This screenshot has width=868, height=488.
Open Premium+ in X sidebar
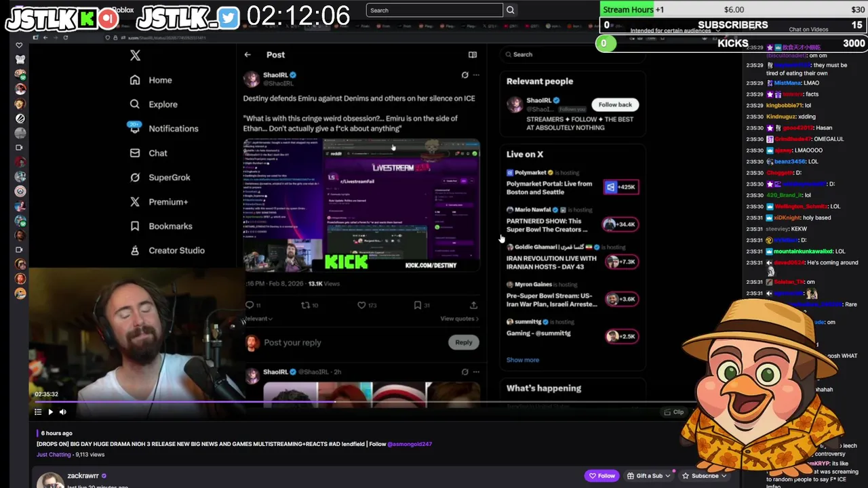coord(168,202)
